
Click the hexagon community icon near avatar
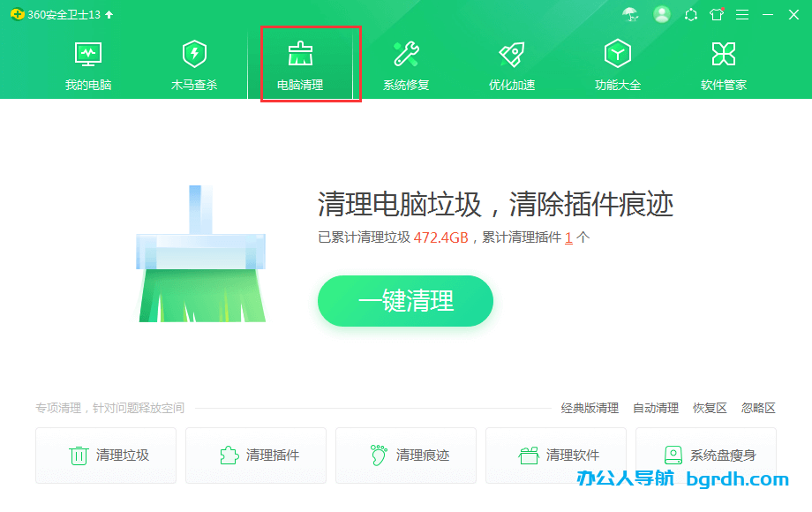pyautogui.click(x=690, y=15)
